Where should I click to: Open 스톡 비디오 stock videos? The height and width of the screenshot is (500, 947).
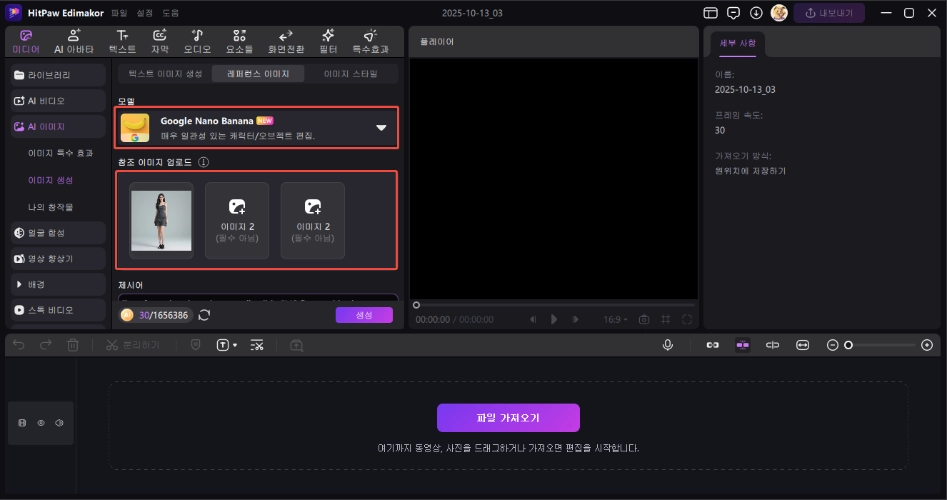click(58, 310)
